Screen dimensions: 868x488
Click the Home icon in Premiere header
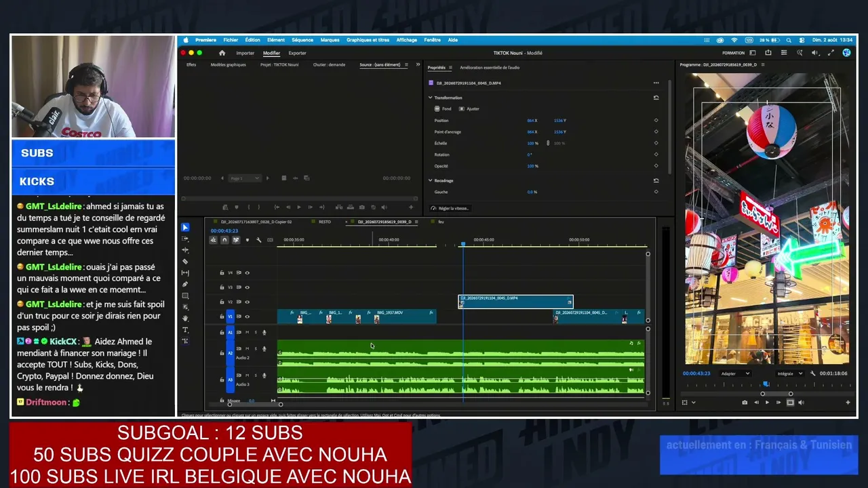pyautogui.click(x=222, y=53)
